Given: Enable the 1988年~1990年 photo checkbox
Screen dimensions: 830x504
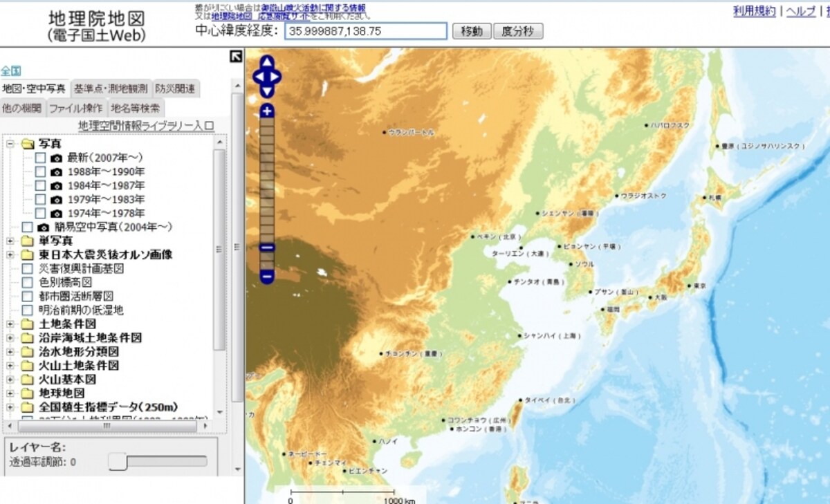Looking at the screenshot, I should (x=41, y=172).
